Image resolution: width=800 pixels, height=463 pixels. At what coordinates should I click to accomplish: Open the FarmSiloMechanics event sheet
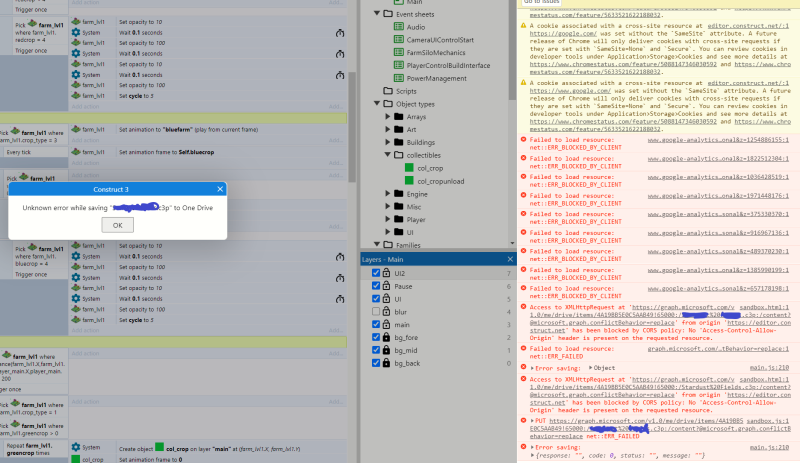coord(436,53)
